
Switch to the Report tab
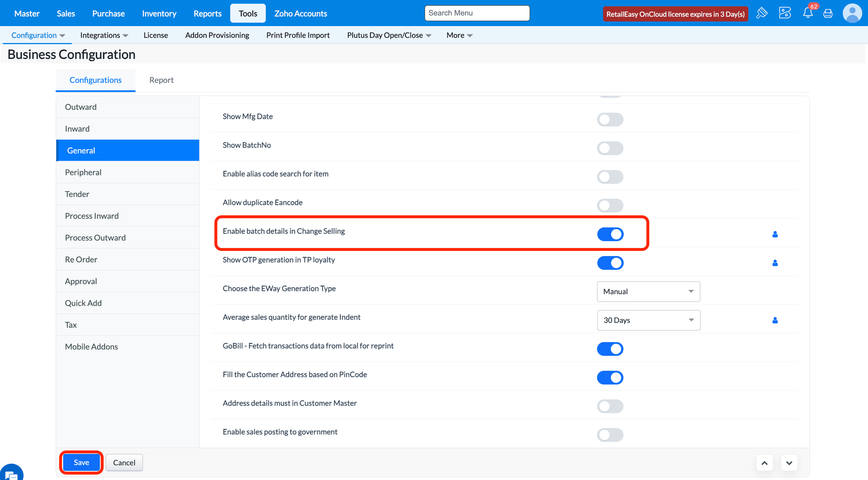coord(161,80)
